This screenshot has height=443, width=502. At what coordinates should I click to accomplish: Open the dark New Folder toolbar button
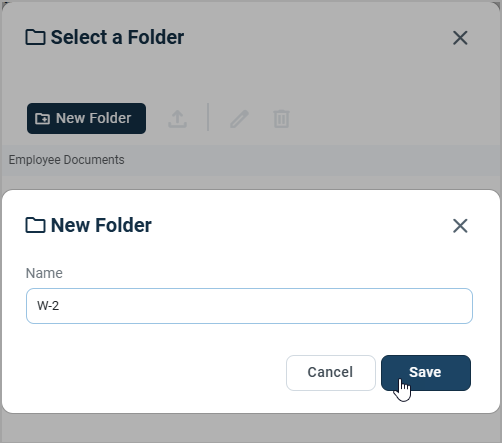point(86,118)
